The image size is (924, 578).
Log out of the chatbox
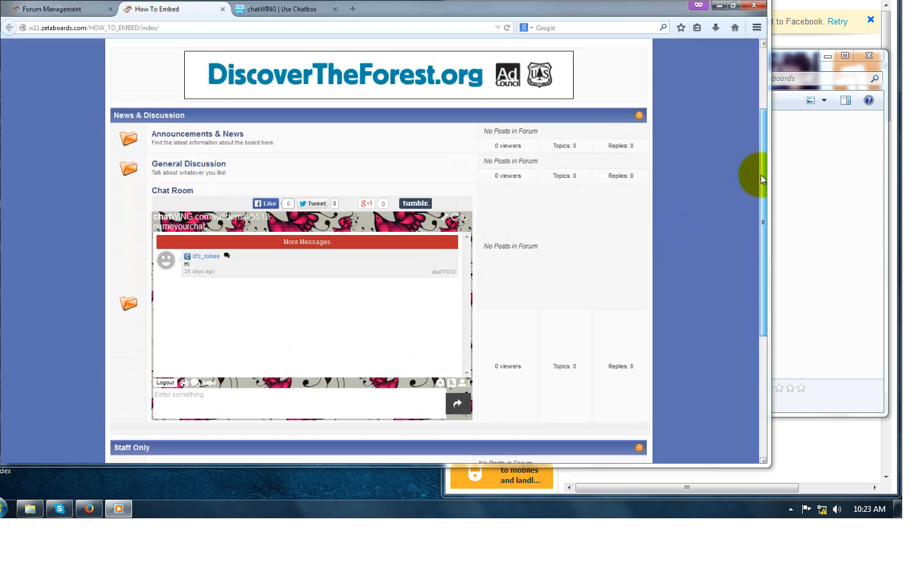click(165, 383)
